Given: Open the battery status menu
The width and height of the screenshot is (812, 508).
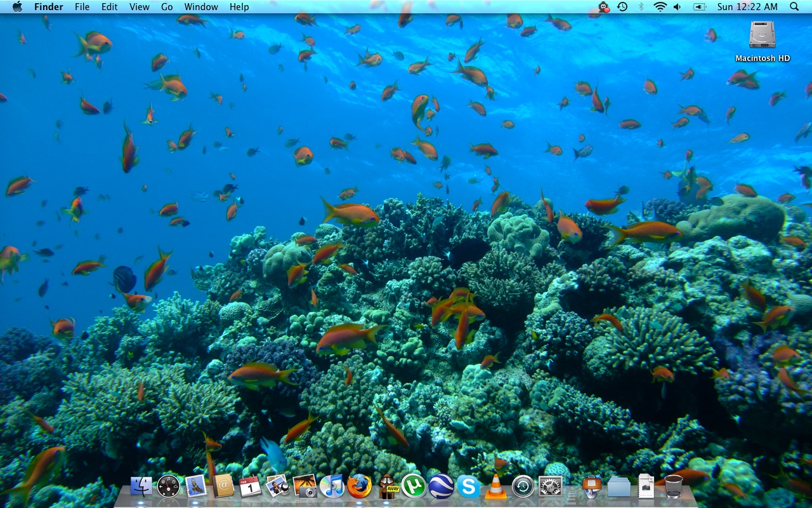Looking at the screenshot, I should 700,7.
